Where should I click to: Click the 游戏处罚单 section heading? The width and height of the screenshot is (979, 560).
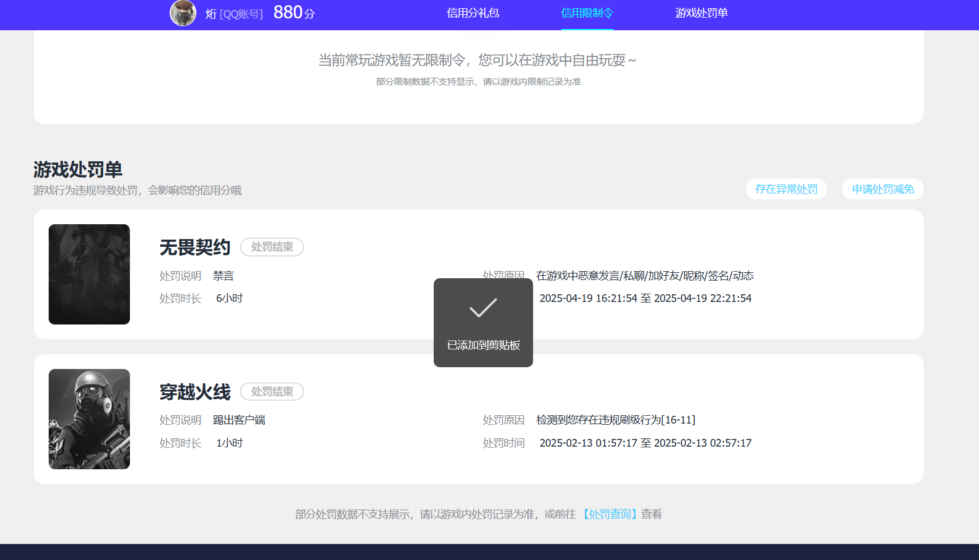[78, 170]
